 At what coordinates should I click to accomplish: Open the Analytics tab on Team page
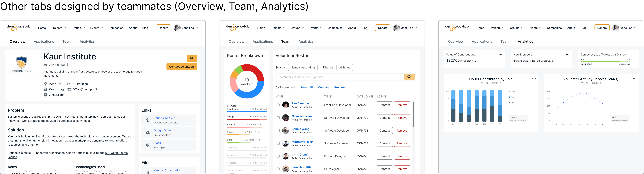point(306,42)
